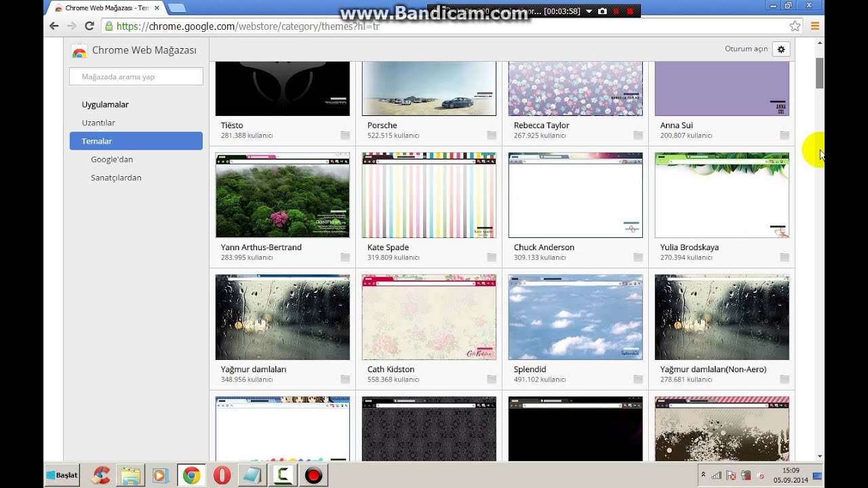This screenshot has height=488, width=868.
Task: Click the small icon on the Anna Sui card
Action: 785,136
